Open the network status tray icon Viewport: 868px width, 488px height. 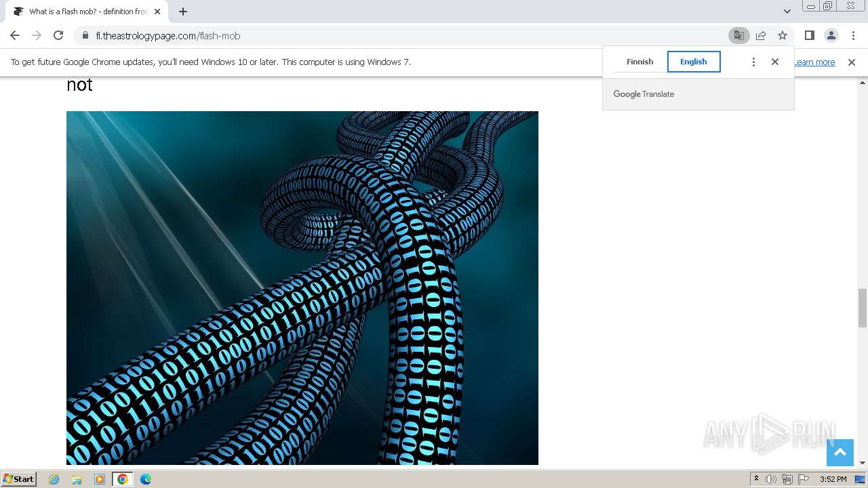787,479
